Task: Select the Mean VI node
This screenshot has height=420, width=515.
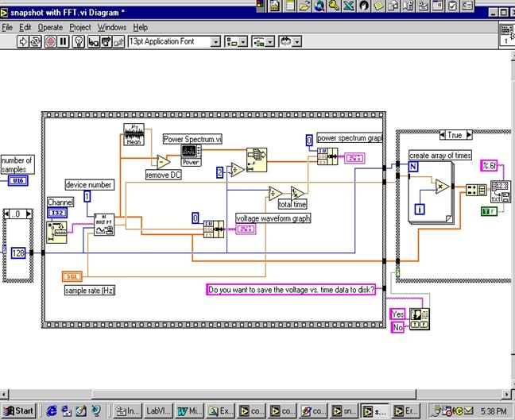Action: coord(133,135)
